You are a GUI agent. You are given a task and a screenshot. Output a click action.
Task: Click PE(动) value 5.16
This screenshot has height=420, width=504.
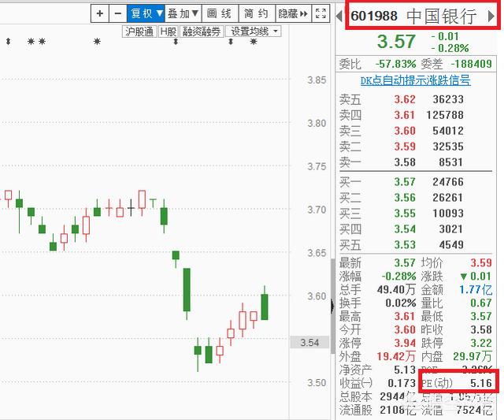[481, 383]
